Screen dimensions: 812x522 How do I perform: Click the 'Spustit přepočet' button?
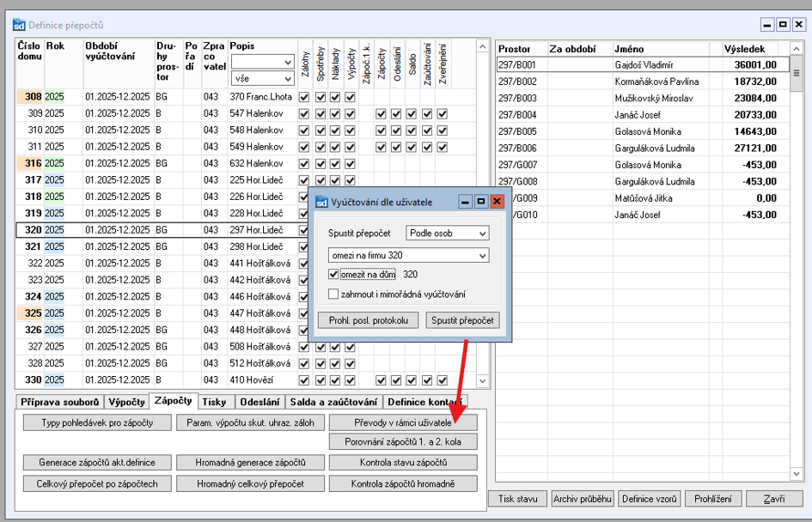click(x=462, y=320)
